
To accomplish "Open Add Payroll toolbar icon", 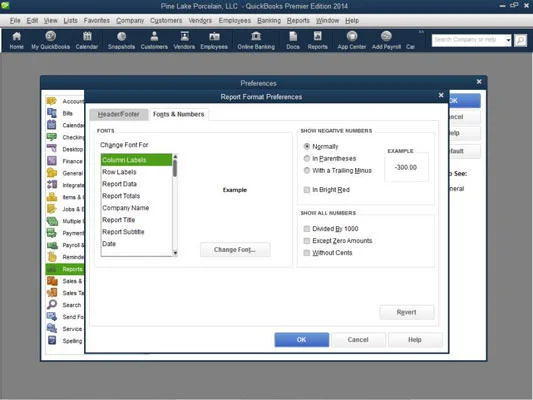I will coord(386,40).
